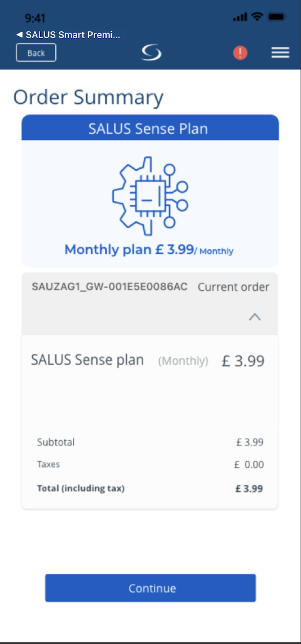Screen dimensions: 301x644
Task: Tap the SALUS Sense plan line item
Action: click(148, 361)
